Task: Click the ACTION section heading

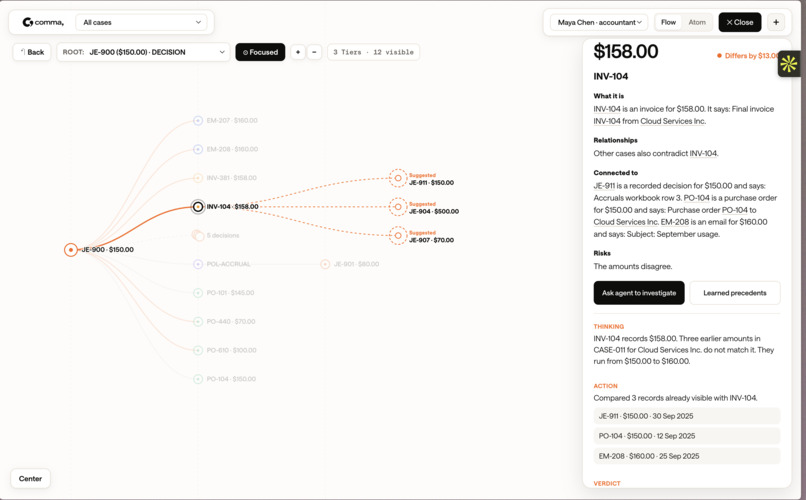Action: [x=606, y=386]
